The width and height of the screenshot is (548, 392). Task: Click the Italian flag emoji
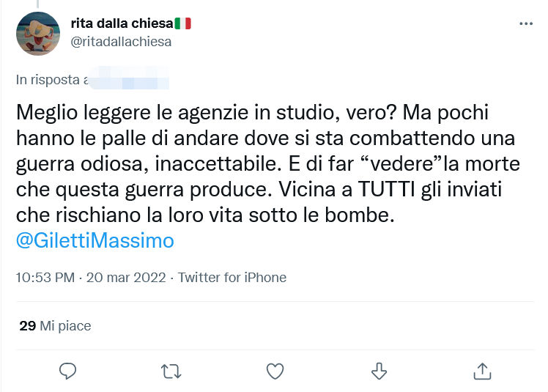(x=183, y=23)
